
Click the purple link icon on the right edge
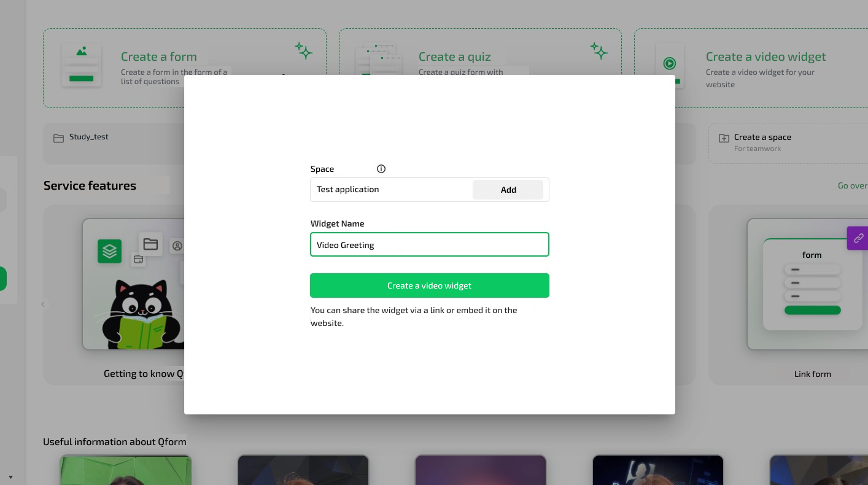coord(858,238)
